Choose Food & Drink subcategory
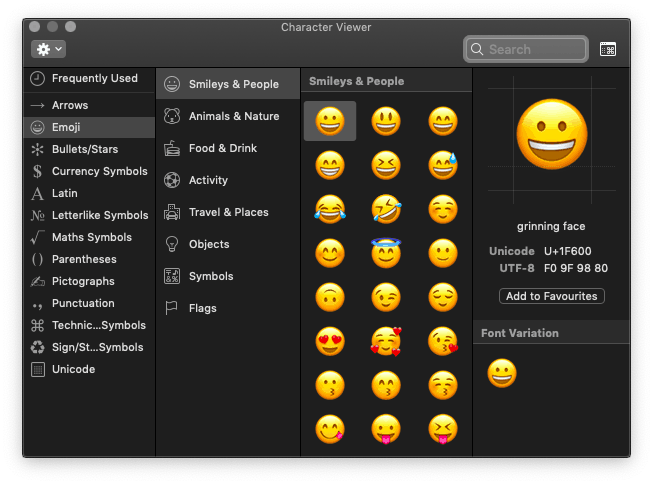653x484 pixels. coord(228,148)
